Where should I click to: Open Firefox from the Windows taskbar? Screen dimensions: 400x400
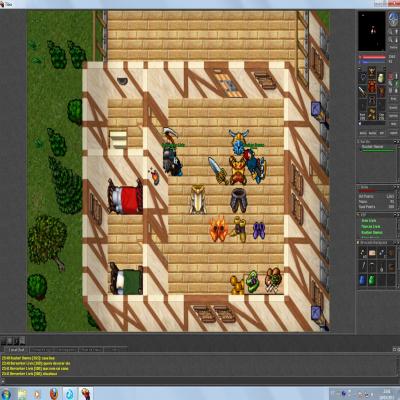tap(54, 394)
